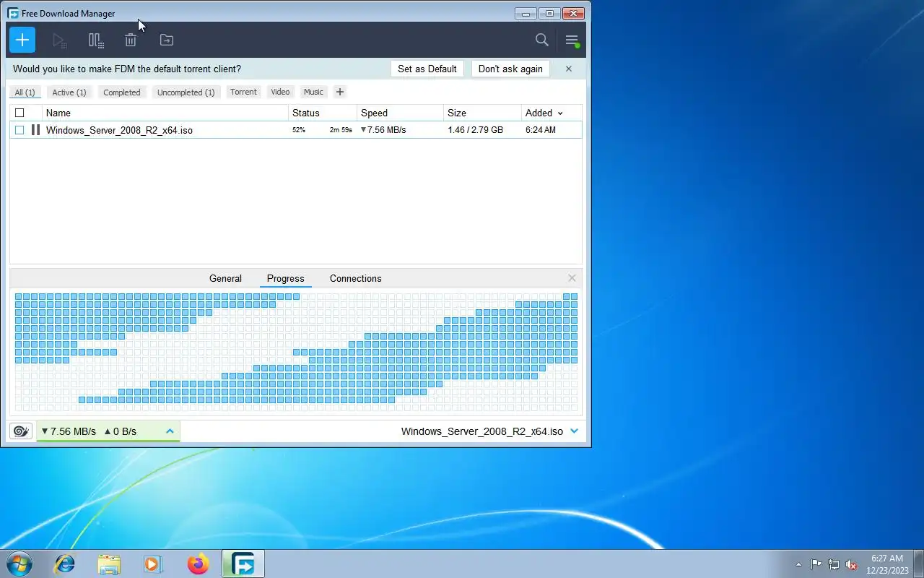Expand the speed panel up chevron
Screen dimensions: 924x578
pos(170,431)
